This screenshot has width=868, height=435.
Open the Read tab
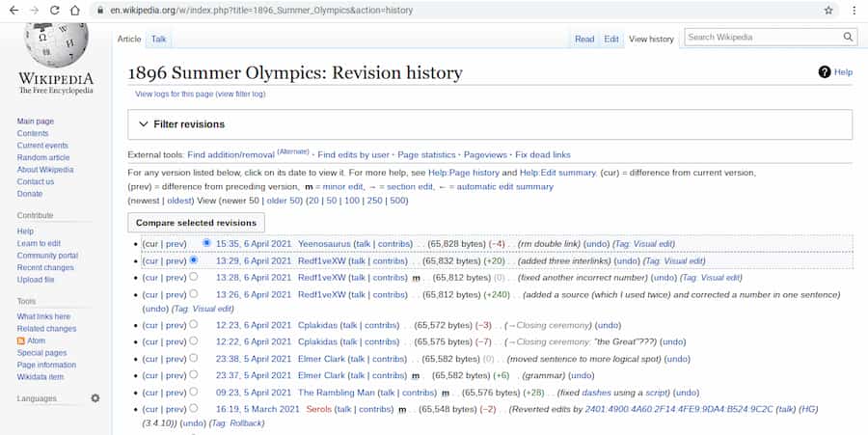click(584, 39)
